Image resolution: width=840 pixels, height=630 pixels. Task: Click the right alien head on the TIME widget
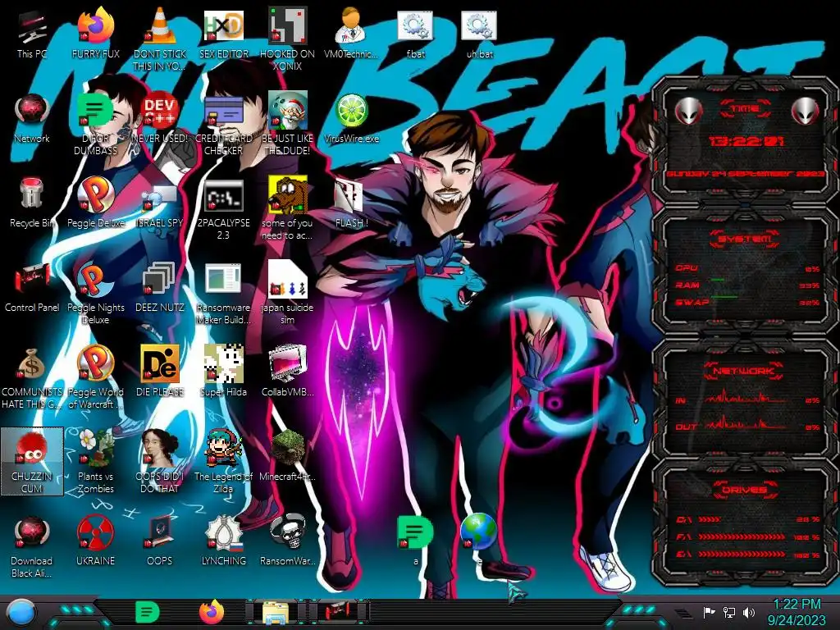click(806, 112)
